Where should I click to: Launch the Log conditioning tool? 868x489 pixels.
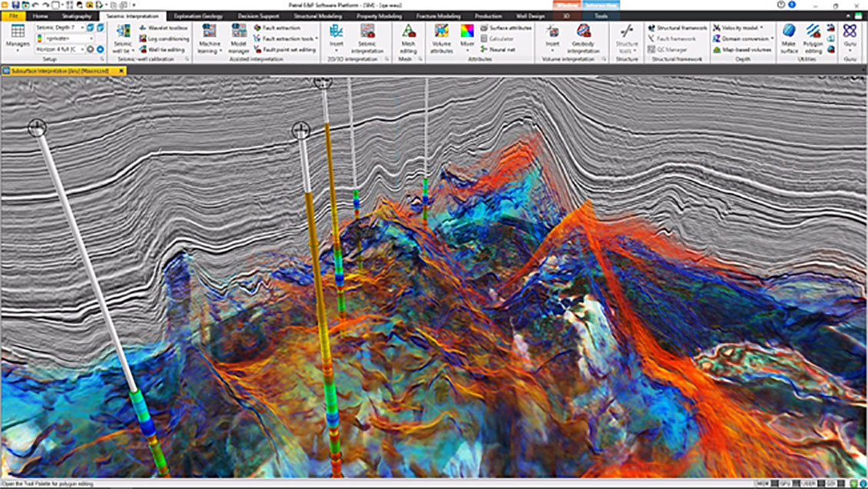pyautogui.click(x=165, y=39)
